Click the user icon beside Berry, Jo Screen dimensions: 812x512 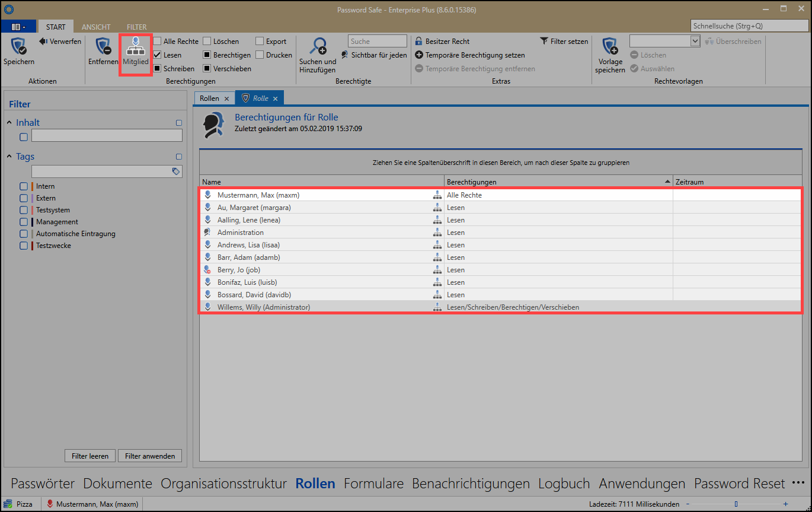pos(207,270)
